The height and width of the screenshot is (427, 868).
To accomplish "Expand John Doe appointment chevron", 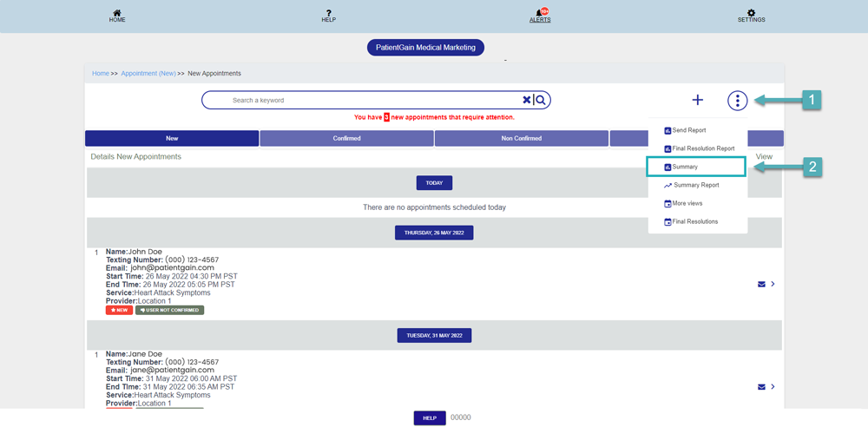I will [773, 284].
